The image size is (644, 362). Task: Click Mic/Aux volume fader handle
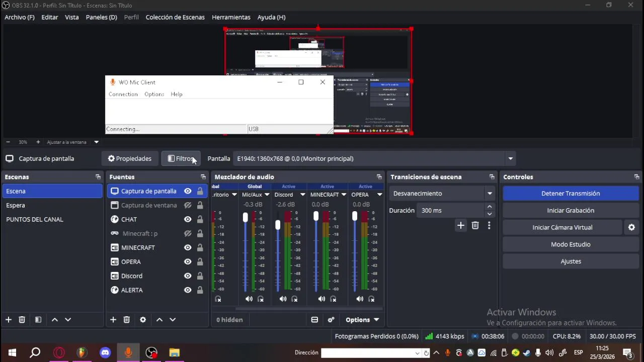(x=245, y=217)
